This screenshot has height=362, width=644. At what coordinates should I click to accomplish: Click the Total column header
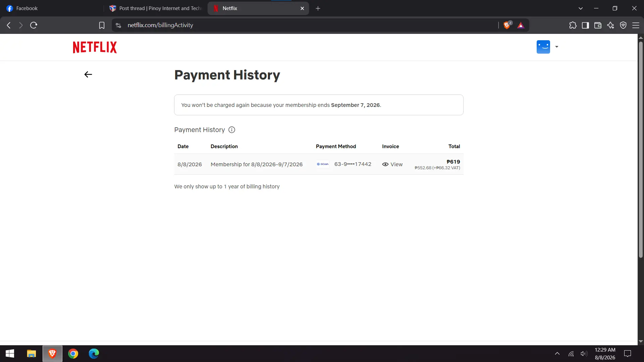[x=454, y=146]
